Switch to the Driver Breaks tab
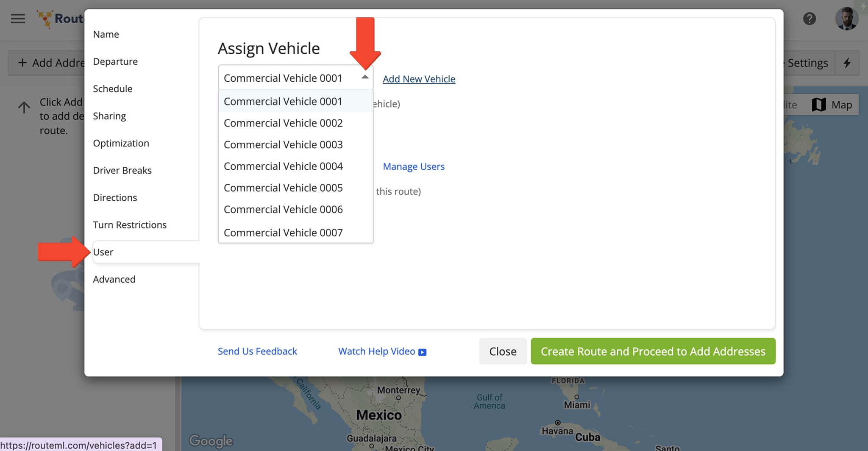This screenshot has height=451, width=868. 122,170
